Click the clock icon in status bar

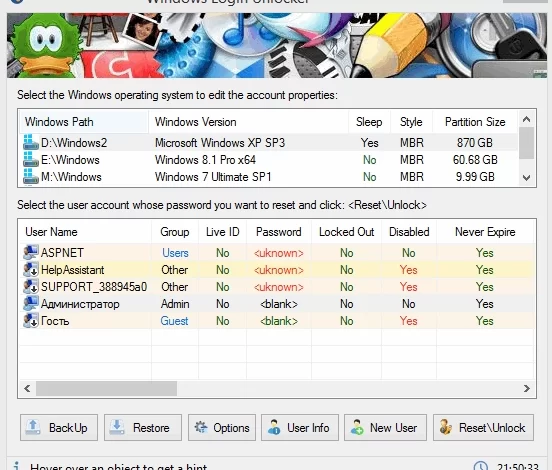click(481, 466)
